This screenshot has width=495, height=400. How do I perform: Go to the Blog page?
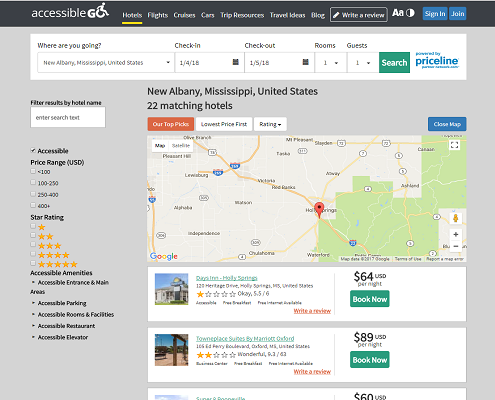318,15
